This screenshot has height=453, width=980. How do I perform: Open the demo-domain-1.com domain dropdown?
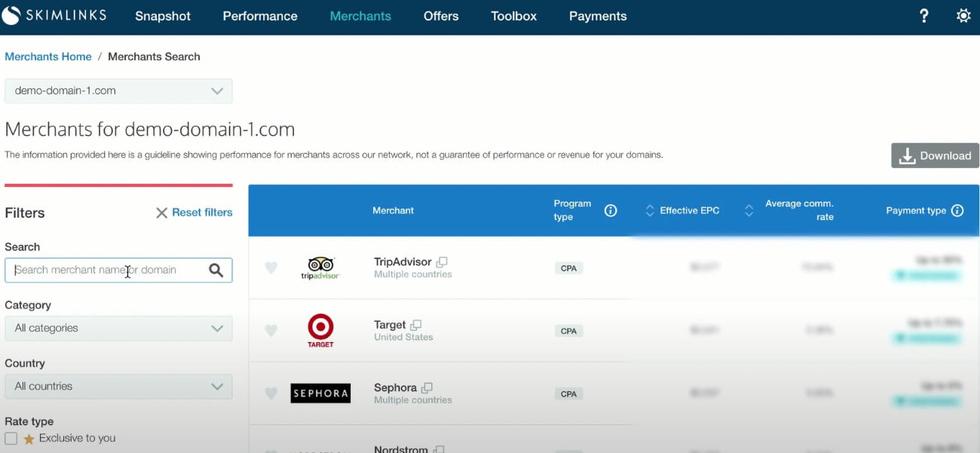click(118, 90)
